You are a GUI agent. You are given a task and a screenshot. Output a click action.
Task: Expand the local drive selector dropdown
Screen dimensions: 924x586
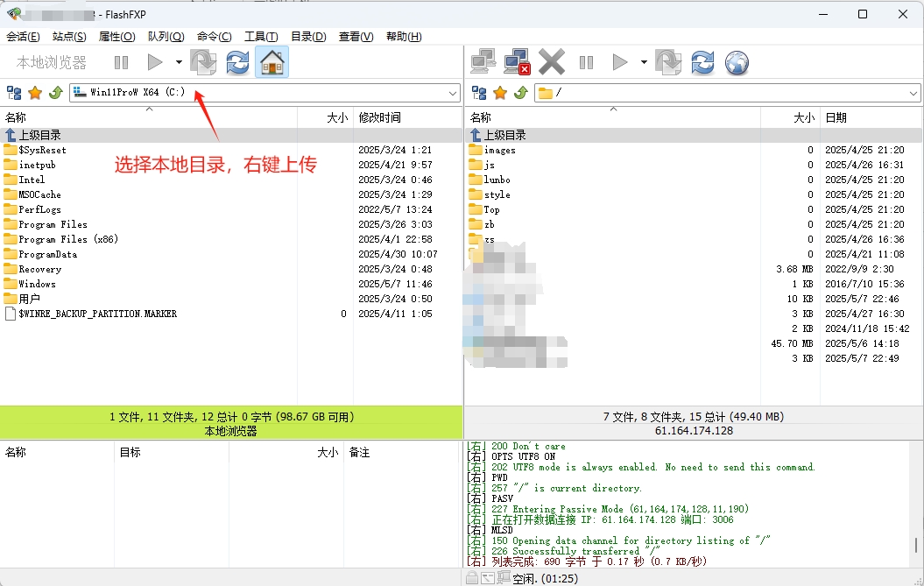tap(455, 92)
